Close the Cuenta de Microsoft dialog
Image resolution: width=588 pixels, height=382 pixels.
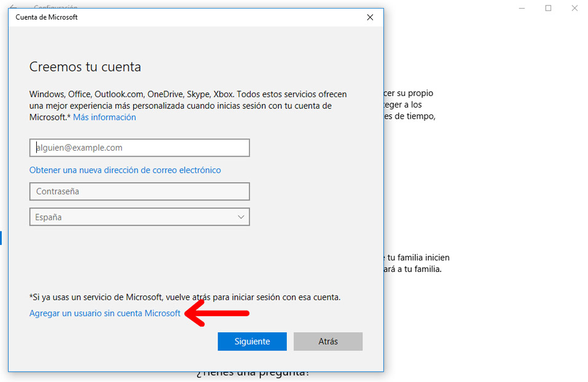[x=370, y=17]
